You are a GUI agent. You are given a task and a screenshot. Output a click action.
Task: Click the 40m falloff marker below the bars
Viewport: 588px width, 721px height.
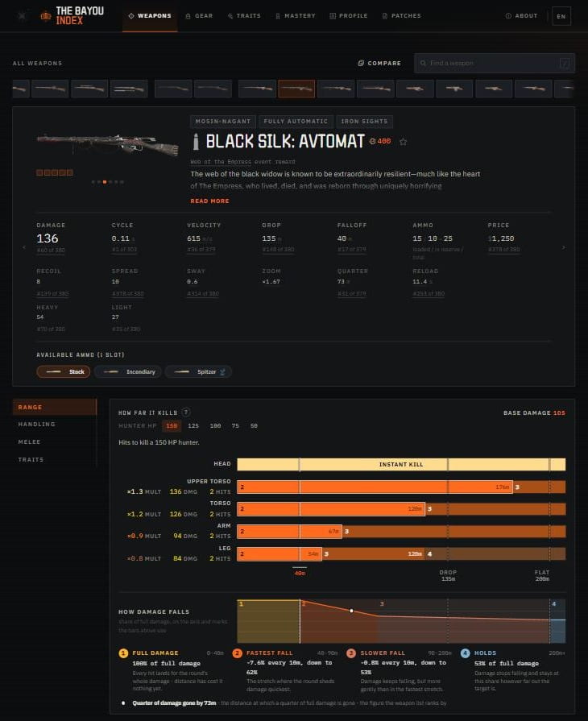point(300,573)
